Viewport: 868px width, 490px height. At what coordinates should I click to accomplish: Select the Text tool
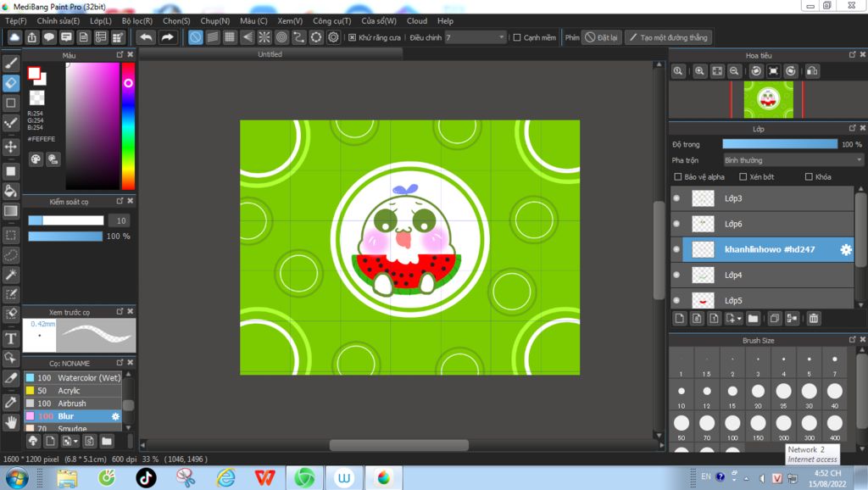pos(11,338)
